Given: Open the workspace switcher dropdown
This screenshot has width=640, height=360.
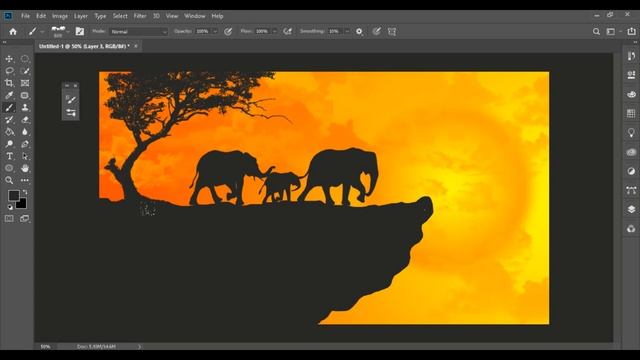Looking at the screenshot, I should [x=612, y=31].
